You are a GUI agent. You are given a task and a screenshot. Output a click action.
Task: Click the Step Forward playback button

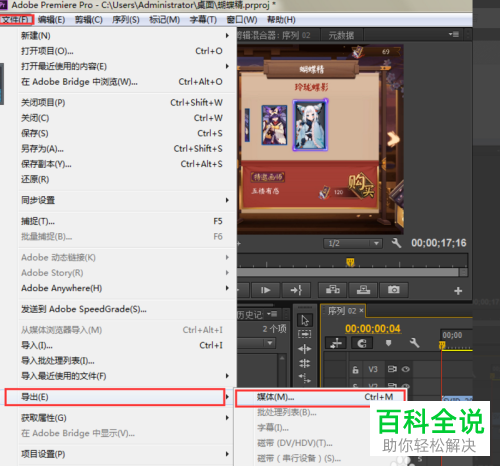coord(265,290)
